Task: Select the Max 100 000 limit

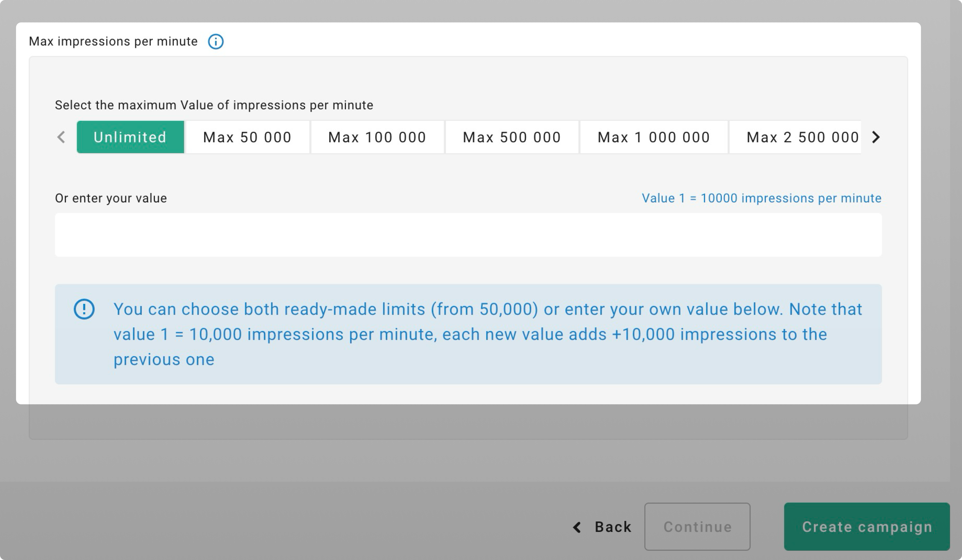Action: point(377,137)
